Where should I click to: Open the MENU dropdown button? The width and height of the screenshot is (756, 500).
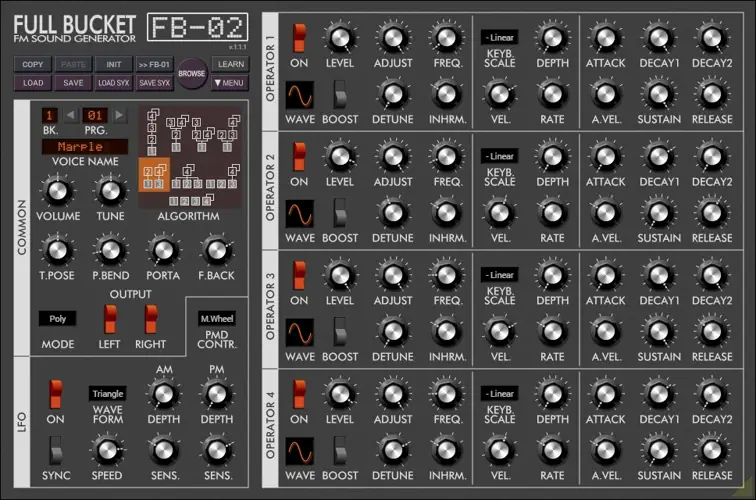[x=229, y=83]
